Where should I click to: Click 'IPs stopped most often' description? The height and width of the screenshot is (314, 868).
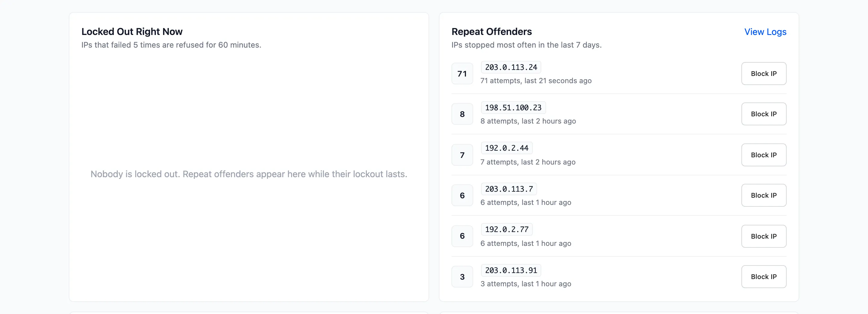click(526, 45)
